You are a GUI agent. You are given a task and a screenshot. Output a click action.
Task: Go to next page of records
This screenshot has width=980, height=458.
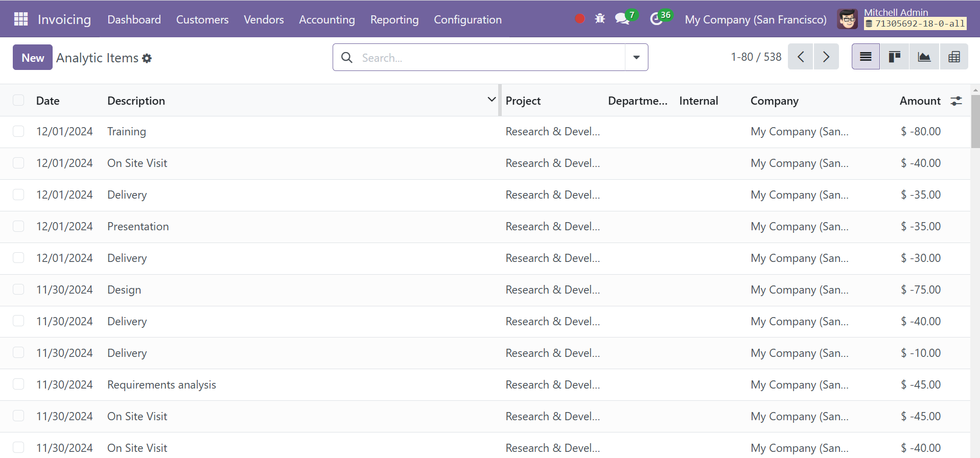826,57
